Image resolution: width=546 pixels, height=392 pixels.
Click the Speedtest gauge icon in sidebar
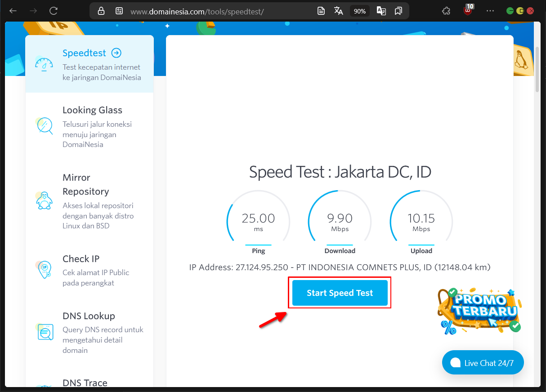44,65
